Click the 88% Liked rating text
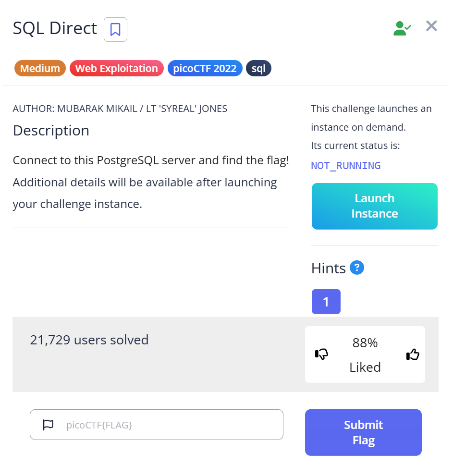This screenshot has height=476, width=453. (365, 355)
